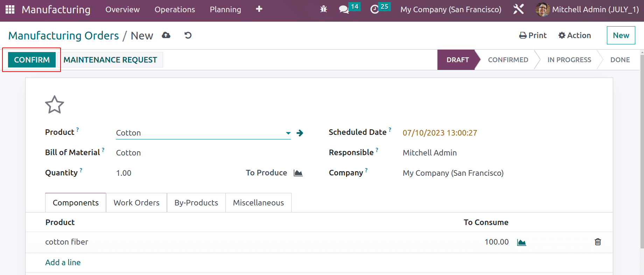The height and width of the screenshot is (275, 644).
Task: Open the Print dropdown
Action: click(533, 35)
